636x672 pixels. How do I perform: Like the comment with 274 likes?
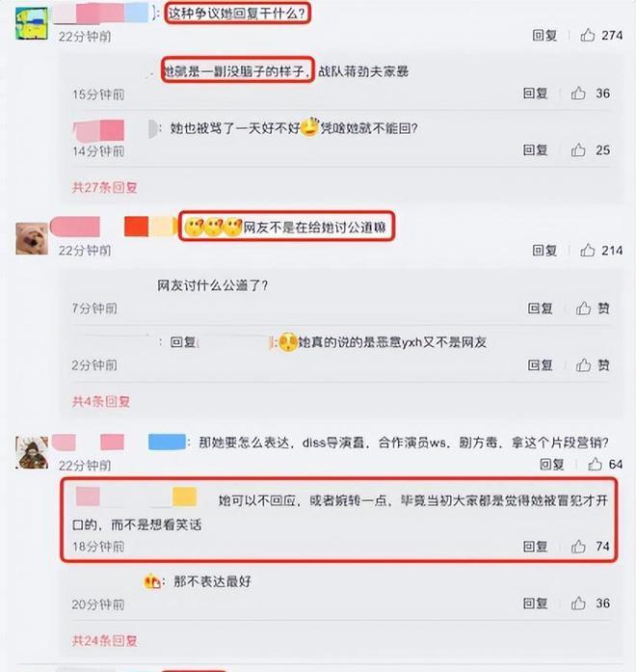point(588,35)
